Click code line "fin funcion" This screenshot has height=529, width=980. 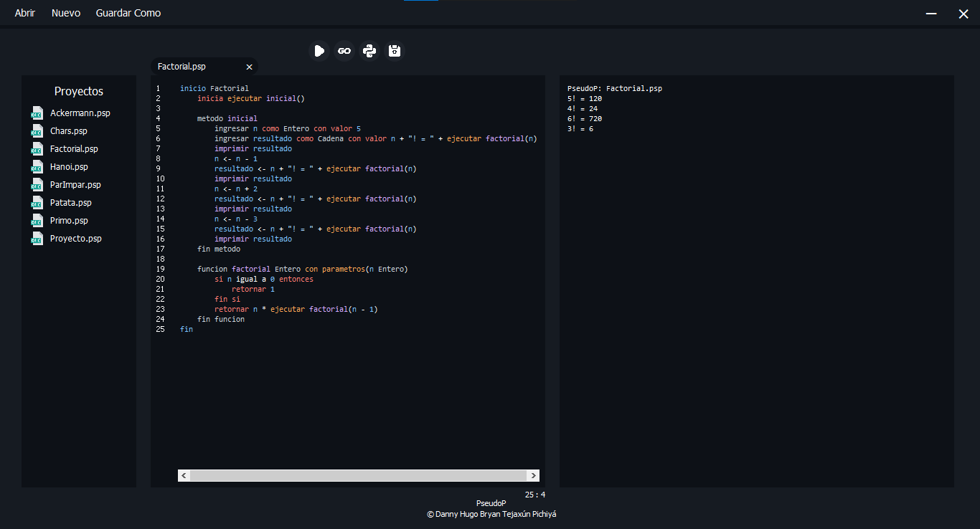tap(221, 319)
